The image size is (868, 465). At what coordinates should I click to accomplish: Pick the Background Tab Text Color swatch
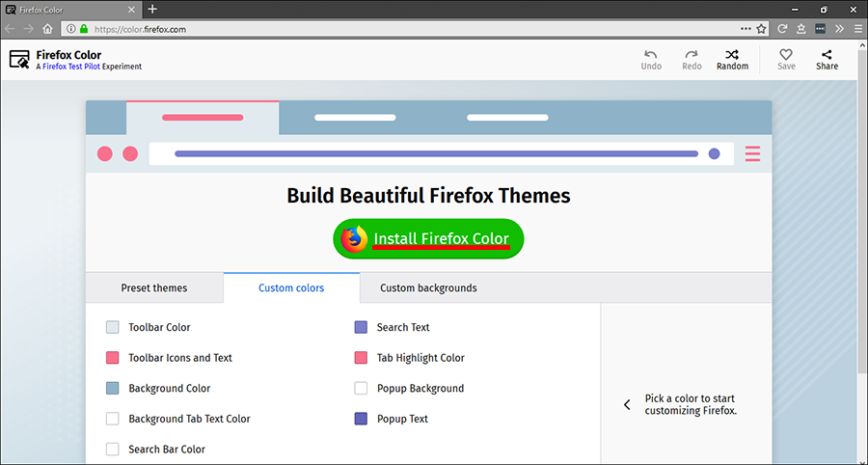(113, 419)
